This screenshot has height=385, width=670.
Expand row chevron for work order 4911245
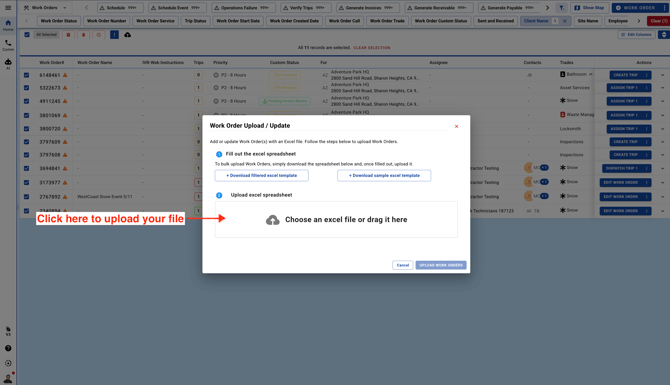662,101
